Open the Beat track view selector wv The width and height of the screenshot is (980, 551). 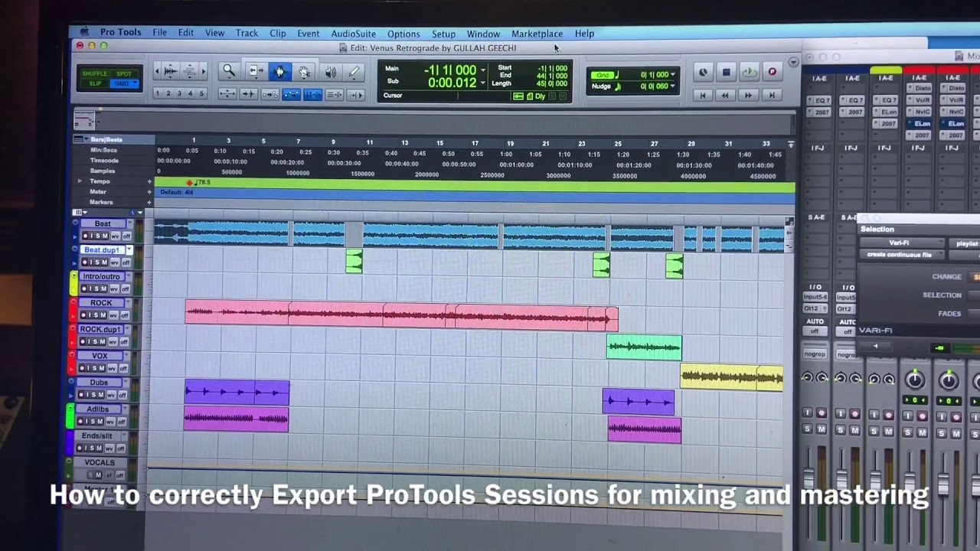[116, 236]
